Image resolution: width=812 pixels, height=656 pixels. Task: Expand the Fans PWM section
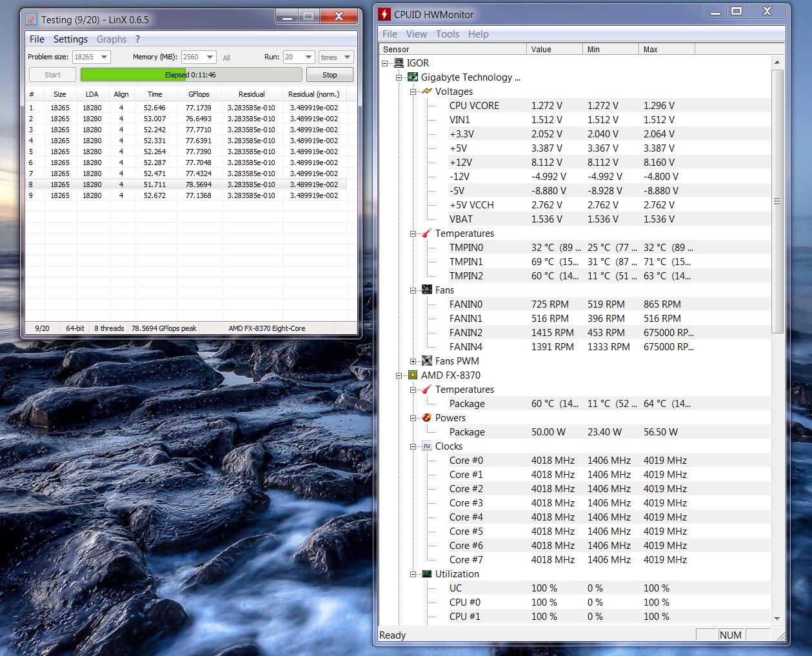tap(413, 361)
